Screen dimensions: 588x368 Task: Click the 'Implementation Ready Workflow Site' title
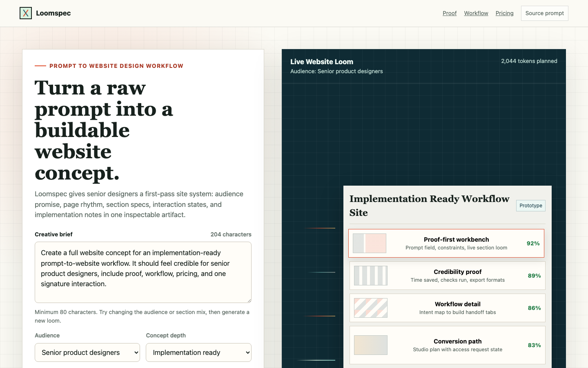coord(430,206)
